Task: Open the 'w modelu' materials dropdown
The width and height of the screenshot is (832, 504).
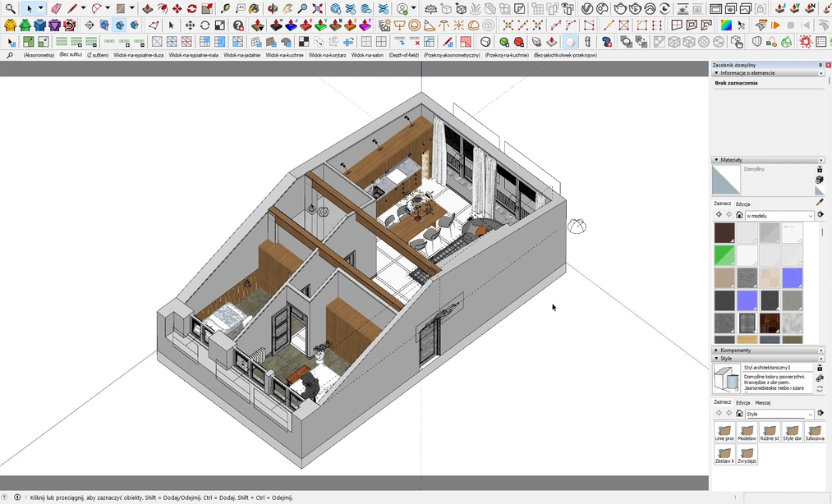Action: pyautogui.click(x=809, y=215)
